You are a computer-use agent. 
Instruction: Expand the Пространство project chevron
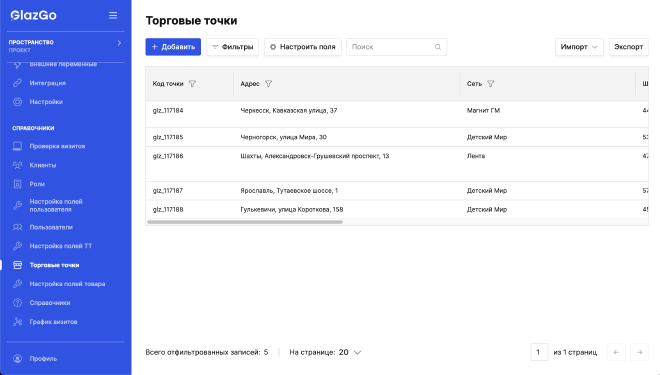[x=119, y=43]
